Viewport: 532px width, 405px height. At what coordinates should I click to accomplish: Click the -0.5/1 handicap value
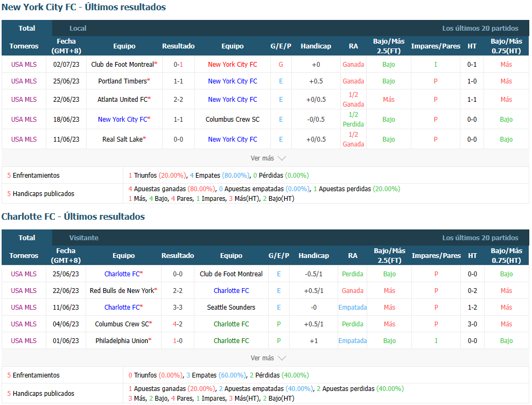click(313, 274)
